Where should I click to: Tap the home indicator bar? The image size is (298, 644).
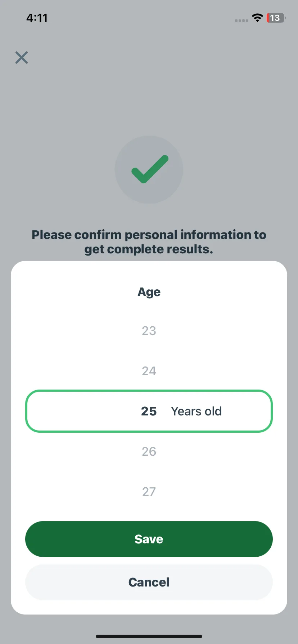tap(149, 636)
